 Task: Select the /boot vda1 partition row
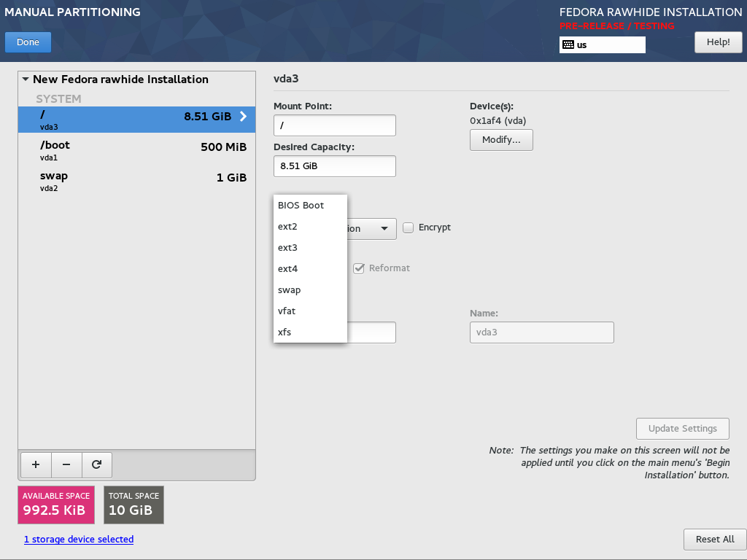[x=136, y=150]
